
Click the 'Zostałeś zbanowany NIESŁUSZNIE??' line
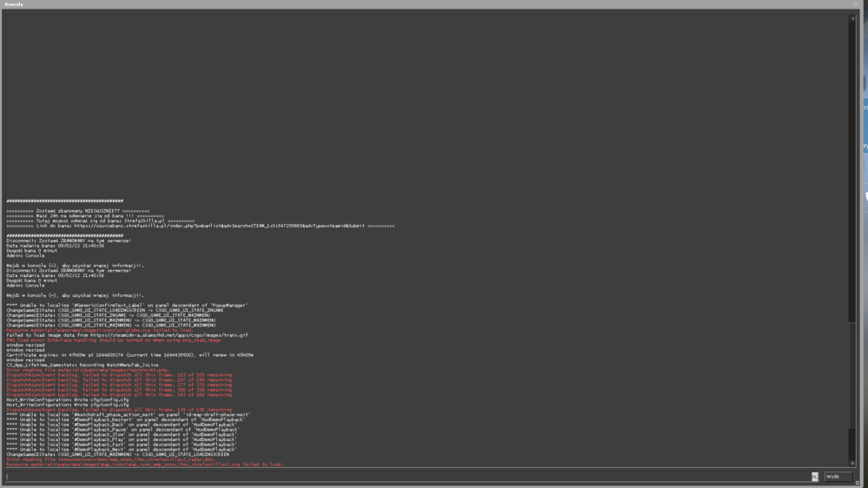[78, 211]
